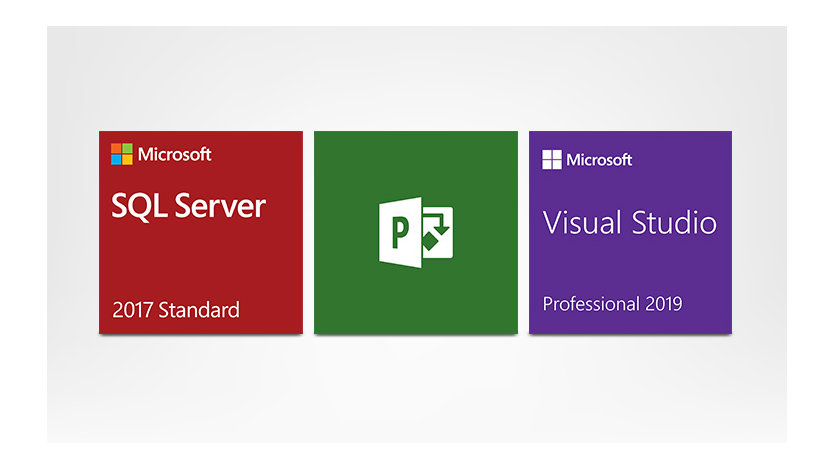Click the white Microsoft logo on purple tile

coord(551,159)
